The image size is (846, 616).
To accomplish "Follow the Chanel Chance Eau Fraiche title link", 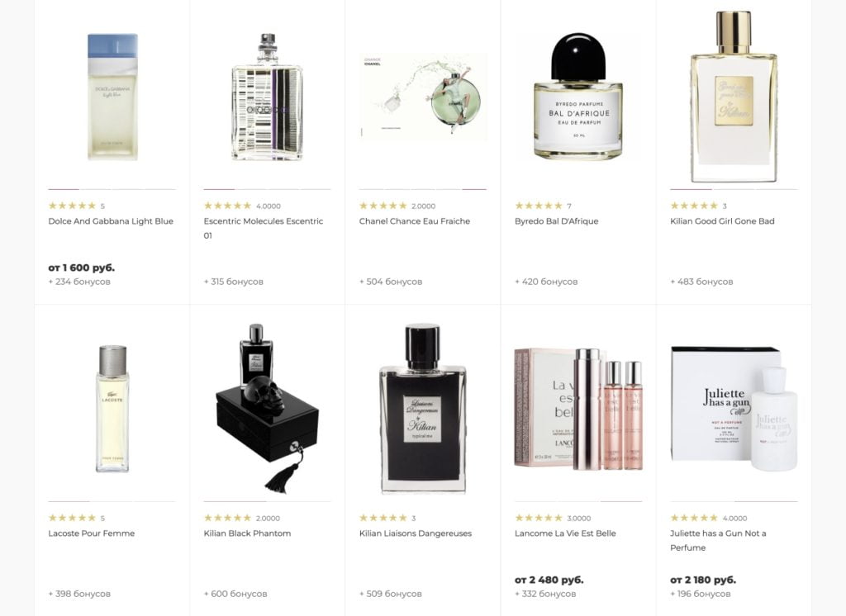I will tap(415, 221).
